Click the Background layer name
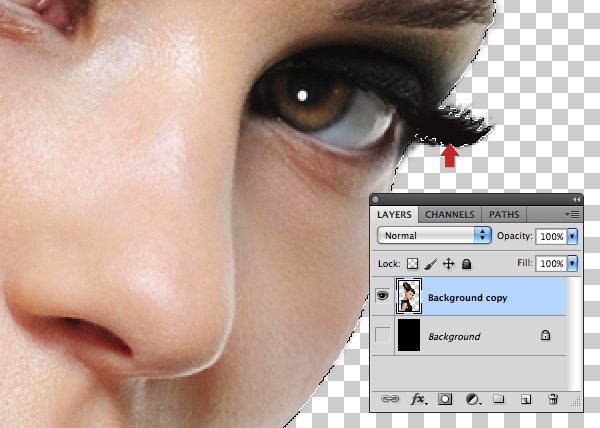The image size is (600, 428). click(x=454, y=337)
